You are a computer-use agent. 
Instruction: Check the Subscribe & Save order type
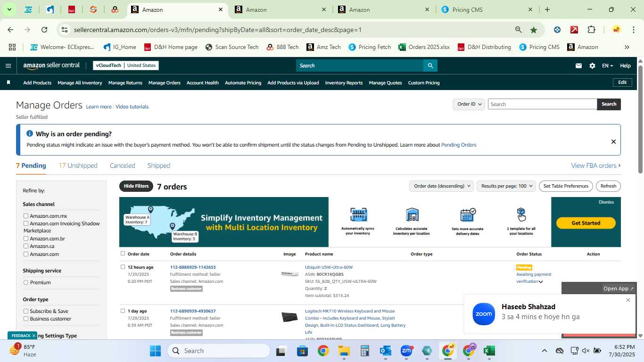26,311
